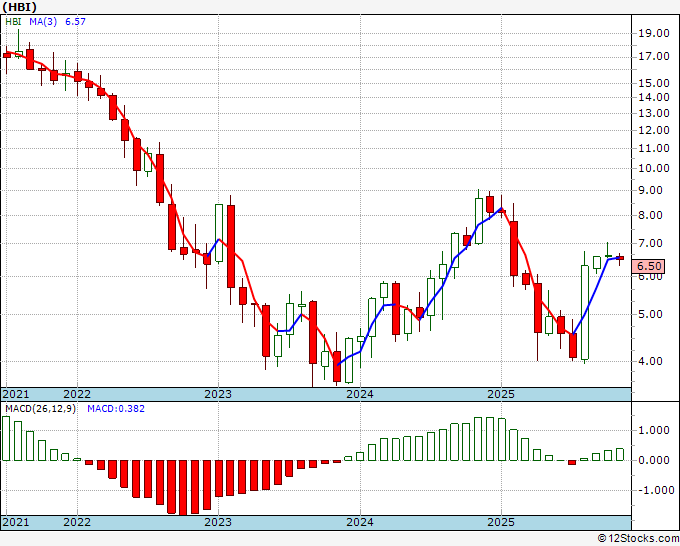Click the (HBI) chart title
Image resolution: width=680 pixels, height=546 pixels.
pyautogui.click(x=19, y=7)
